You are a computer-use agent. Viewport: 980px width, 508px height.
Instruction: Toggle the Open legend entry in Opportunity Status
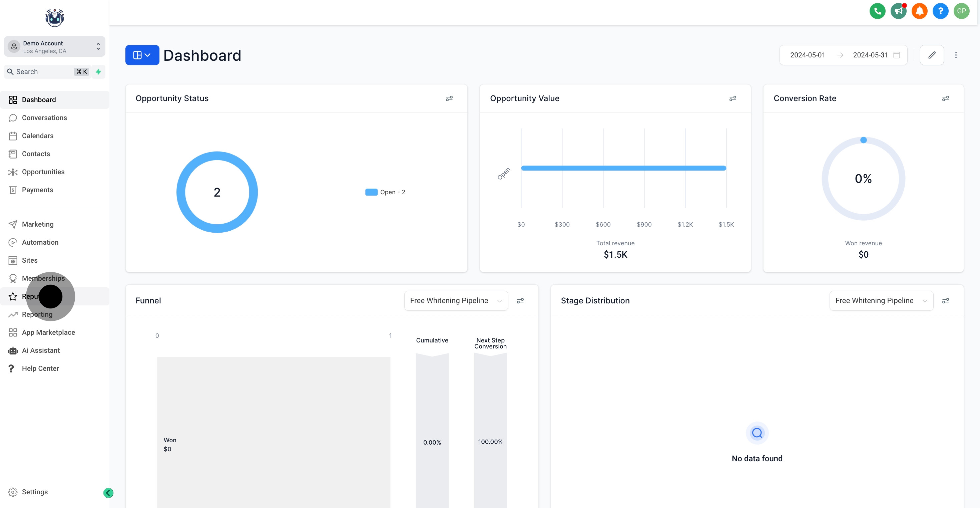pyautogui.click(x=385, y=192)
